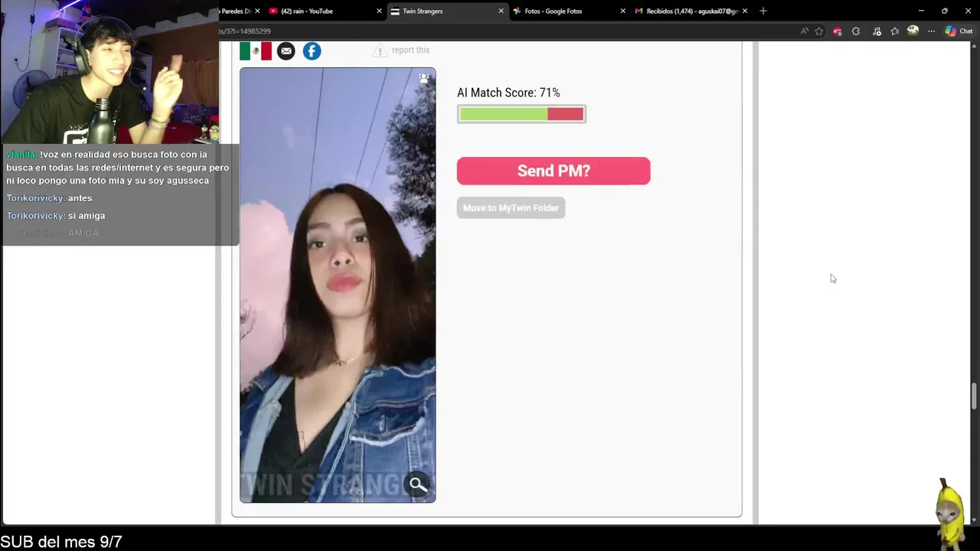This screenshot has width=980, height=551.
Task: Open the 'report this' link
Action: point(410,50)
